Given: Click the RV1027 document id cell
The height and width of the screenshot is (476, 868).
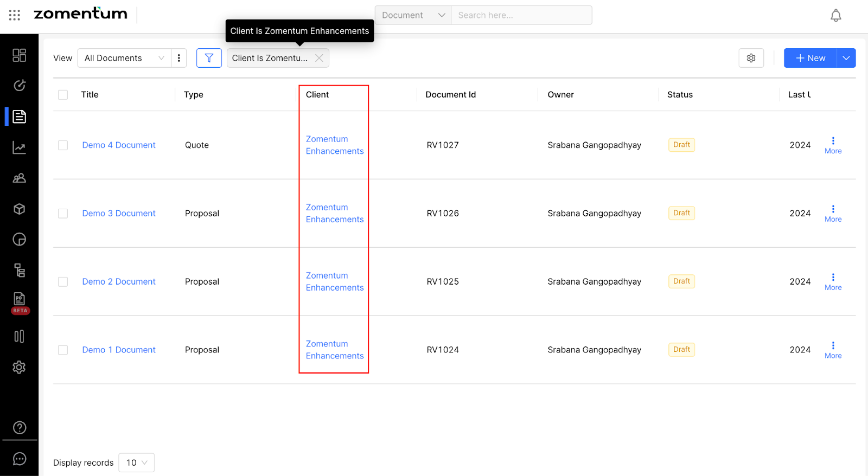Looking at the screenshot, I should (x=443, y=145).
